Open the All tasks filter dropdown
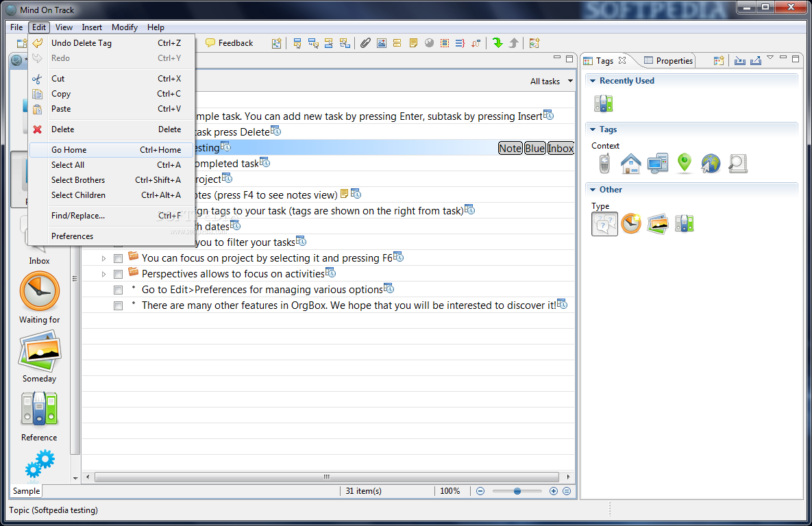812x526 pixels. click(x=551, y=82)
